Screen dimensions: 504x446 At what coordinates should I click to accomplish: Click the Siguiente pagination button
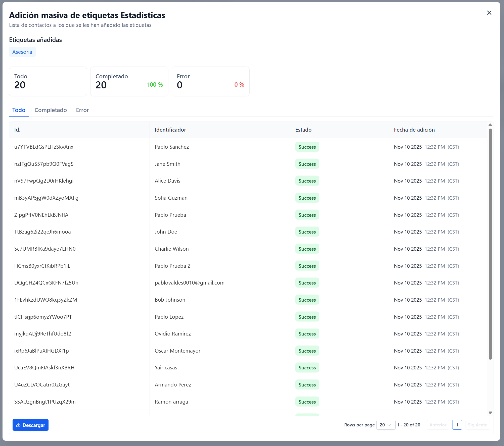point(477,425)
